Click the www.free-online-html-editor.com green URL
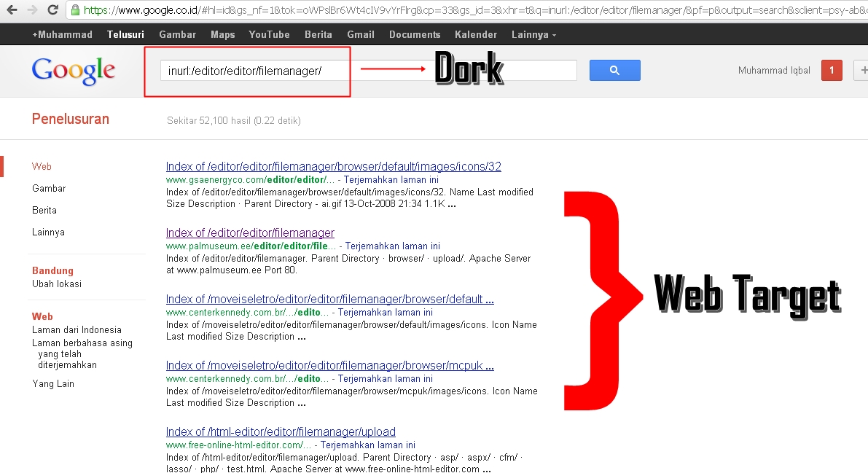Screen dimensions: 868x473 (238, 445)
